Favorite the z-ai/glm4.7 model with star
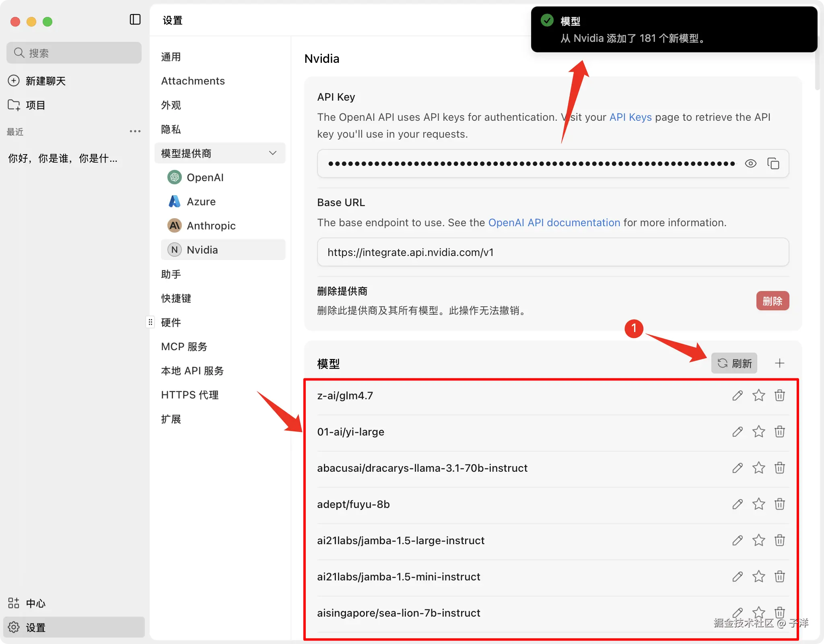The width and height of the screenshot is (824, 644). [x=758, y=395]
